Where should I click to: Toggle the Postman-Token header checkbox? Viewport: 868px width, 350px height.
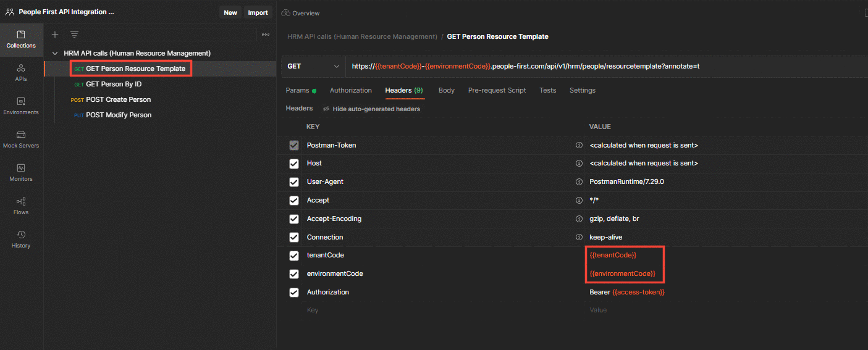(294, 146)
